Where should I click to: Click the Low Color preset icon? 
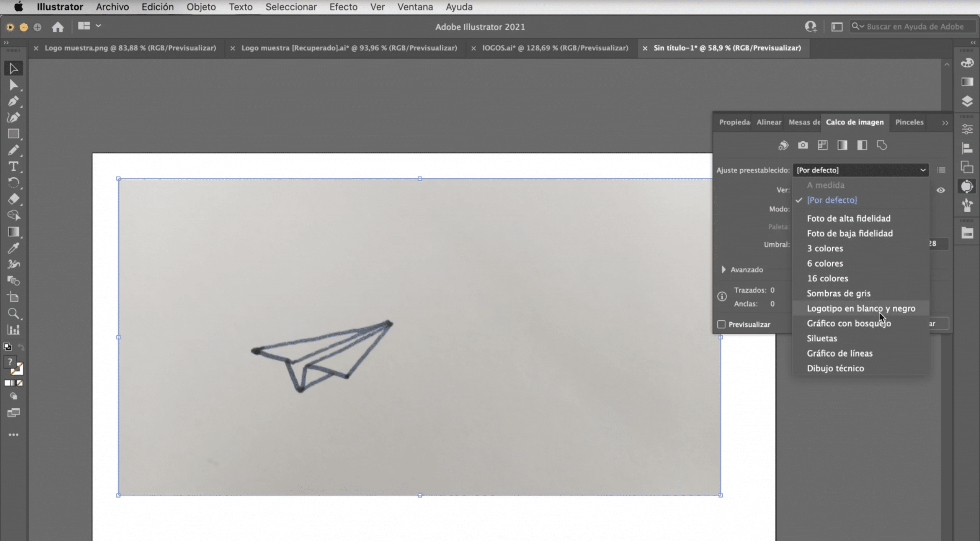822,145
